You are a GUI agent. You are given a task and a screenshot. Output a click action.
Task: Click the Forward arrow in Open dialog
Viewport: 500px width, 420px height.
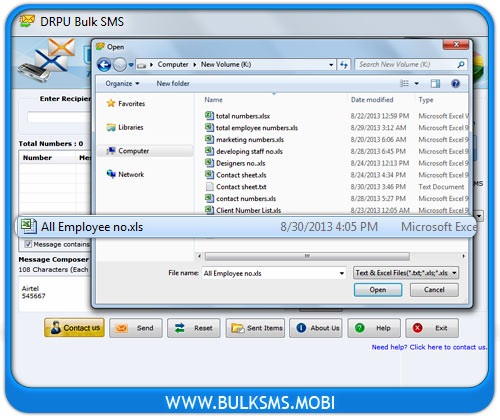pos(120,65)
